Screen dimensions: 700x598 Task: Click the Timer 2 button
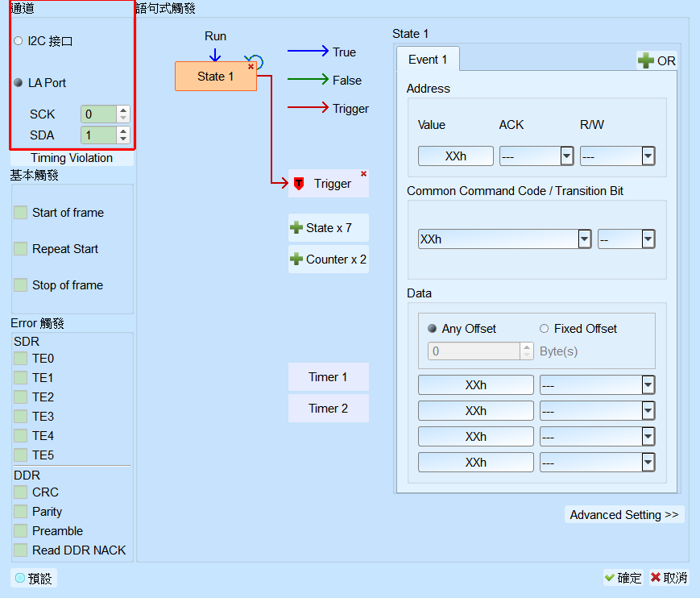tap(329, 408)
